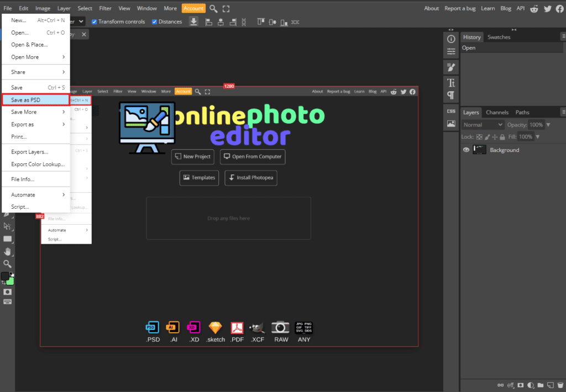Open the Normal blend mode dropdown

click(x=483, y=125)
